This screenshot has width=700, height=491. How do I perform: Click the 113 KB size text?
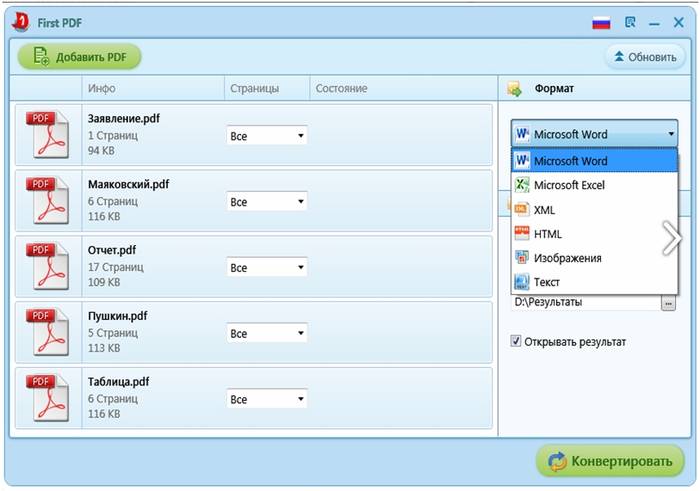coord(104,348)
